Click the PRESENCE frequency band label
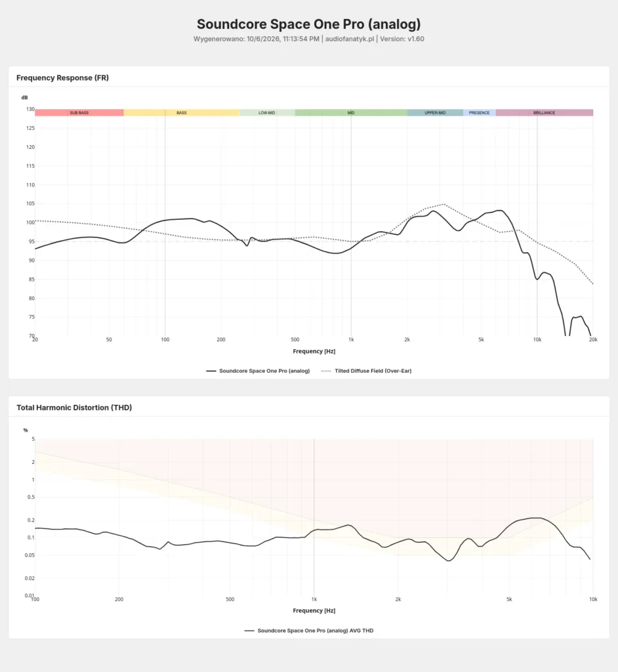618x672 pixels. tap(479, 113)
